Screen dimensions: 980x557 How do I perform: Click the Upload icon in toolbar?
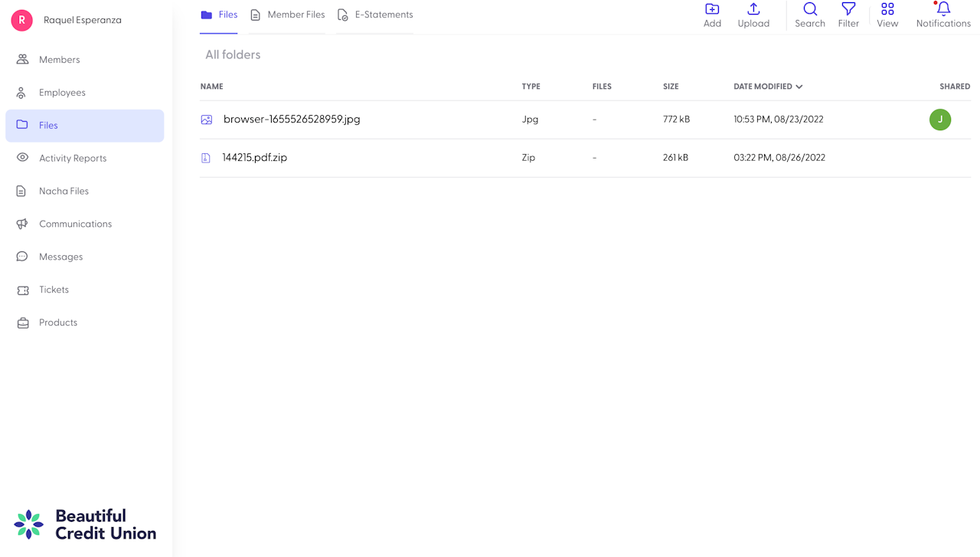[753, 10]
